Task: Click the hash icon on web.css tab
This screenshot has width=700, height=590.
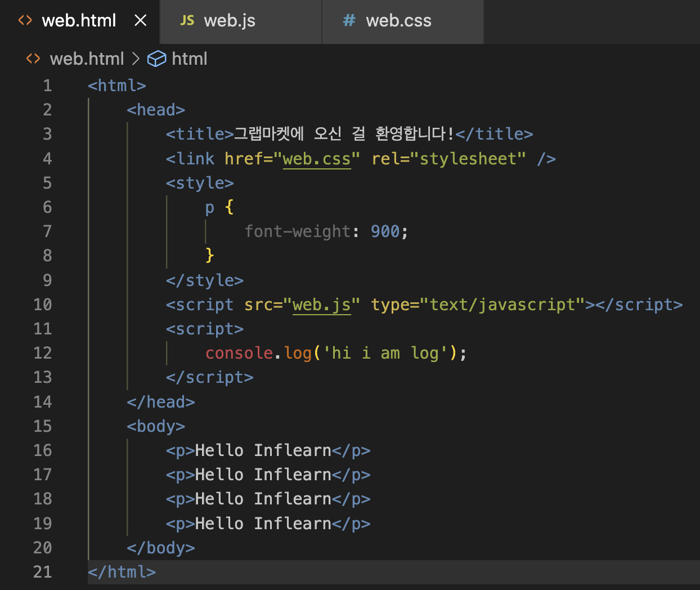Action: point(349,21)
